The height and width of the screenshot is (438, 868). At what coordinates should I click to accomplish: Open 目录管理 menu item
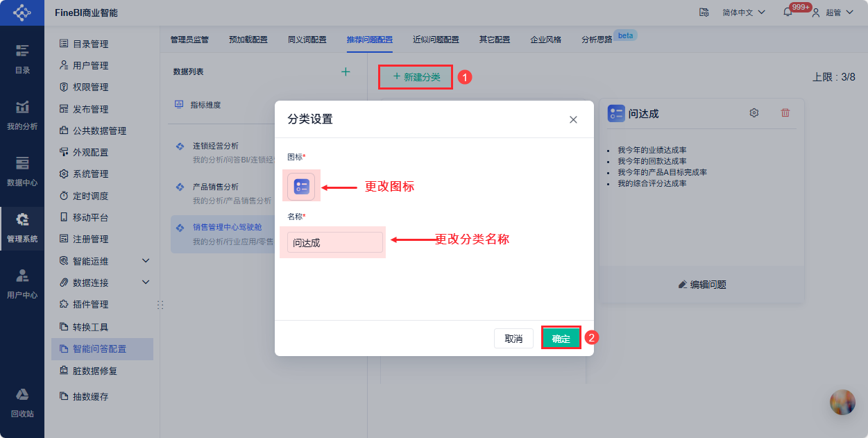[102, 44]
